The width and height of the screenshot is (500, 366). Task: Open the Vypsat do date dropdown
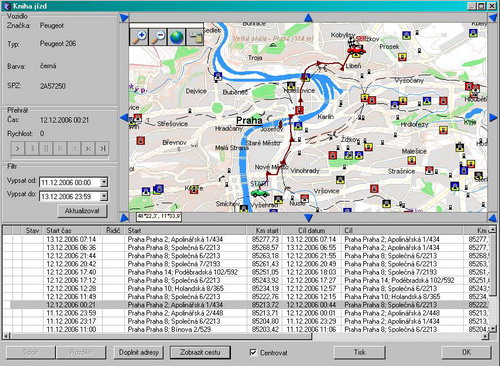[x=104, y=196]
